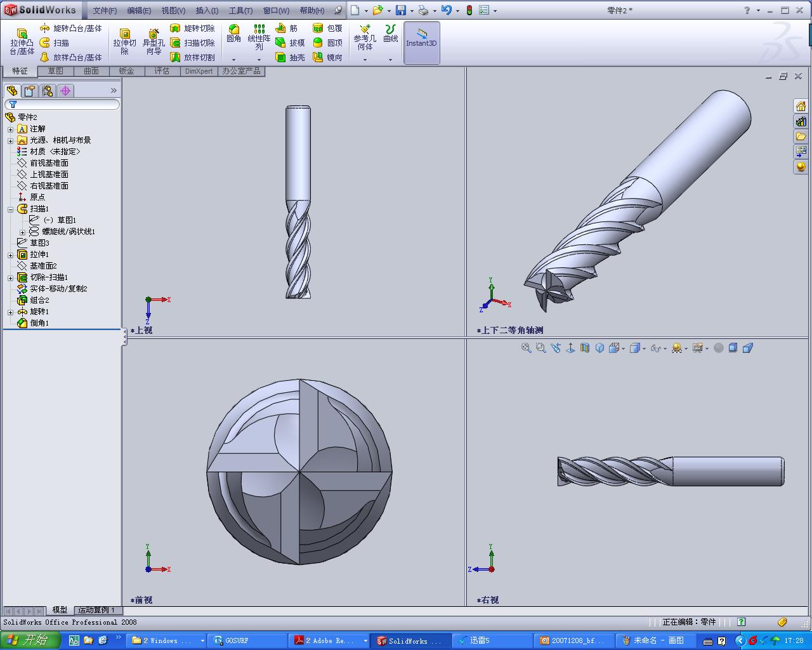812x650 pixels.
Task: Open the ConfigurationManager panel tab
Action: tap(48, 91)
